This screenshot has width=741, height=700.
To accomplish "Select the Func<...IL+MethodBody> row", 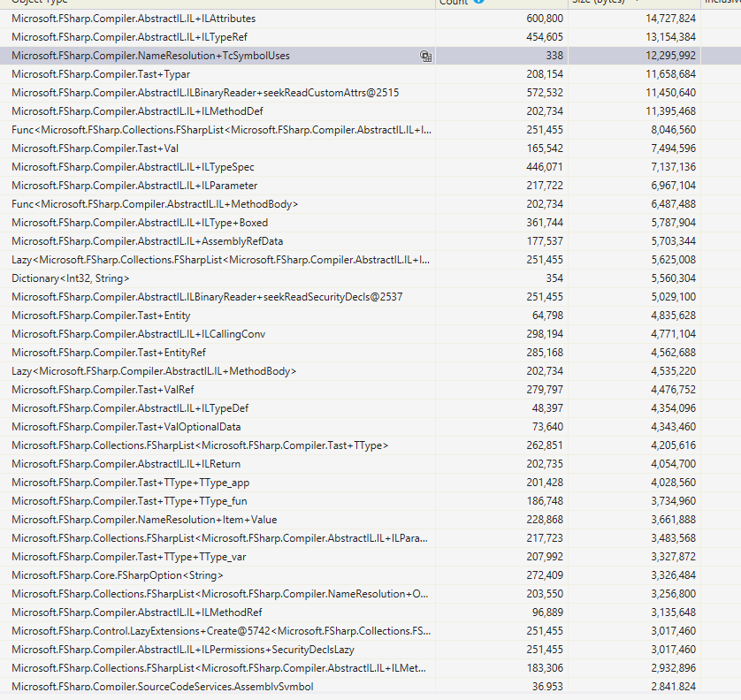I will click(370, 204).
